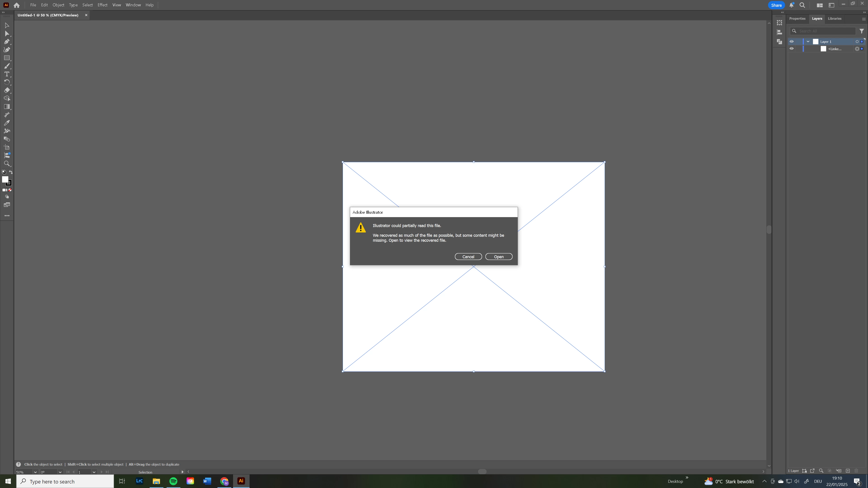Image resolution: width=868 pixels, height=488 pixels.
Task: Click the white Fill color swatch
Action: click(x=5, y=180)
